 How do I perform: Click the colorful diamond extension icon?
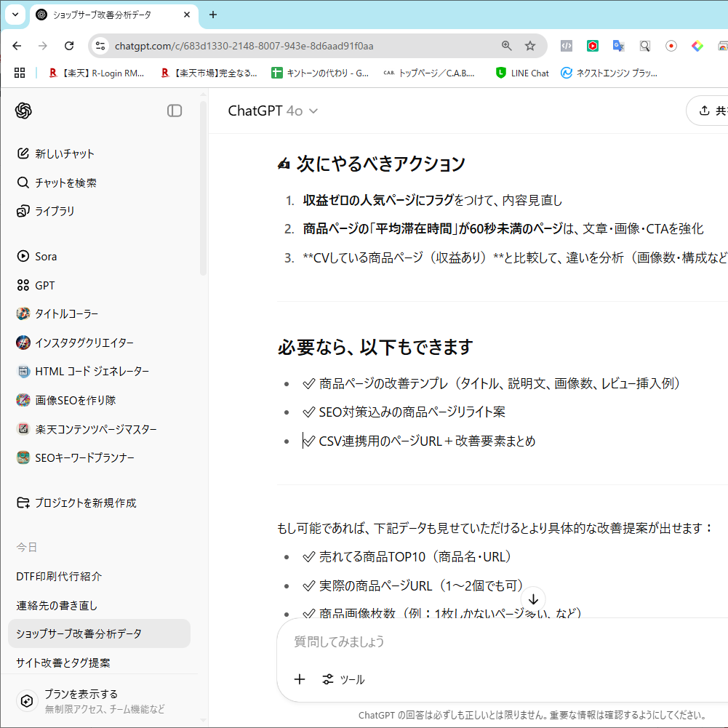pos(697,46)
